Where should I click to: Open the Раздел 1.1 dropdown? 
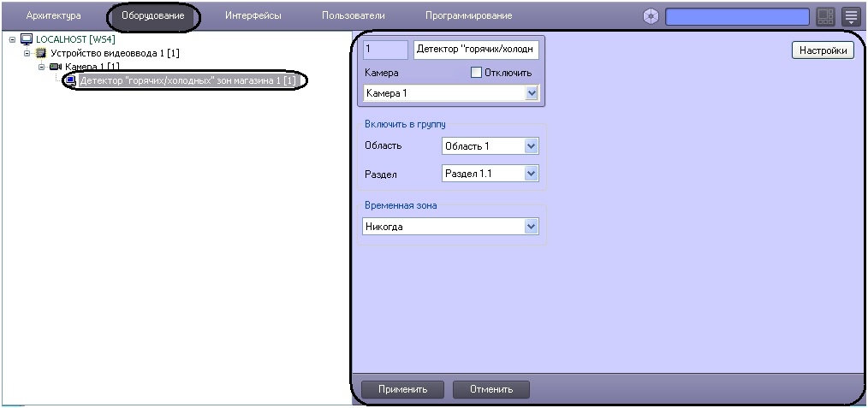532,174
